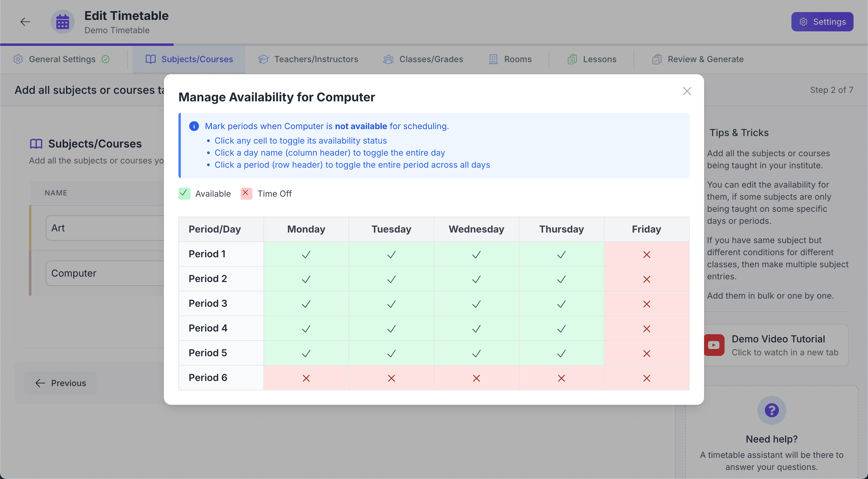Toggle Monday Period 3 checkmark cell
This screenshot has height=479, width=868.
coord(306,303)
